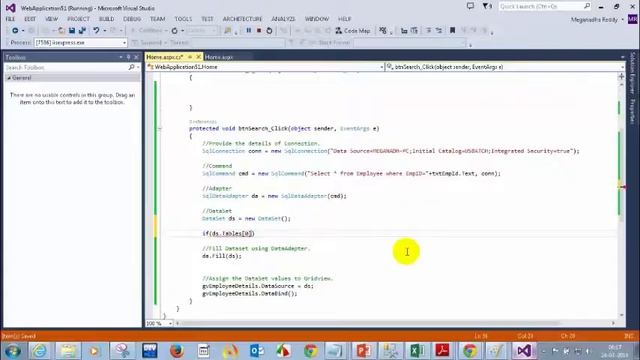This screenshot has height=360, width=640.
Task: Close the Toolbox panel
Action: click(x=136, y=57)
